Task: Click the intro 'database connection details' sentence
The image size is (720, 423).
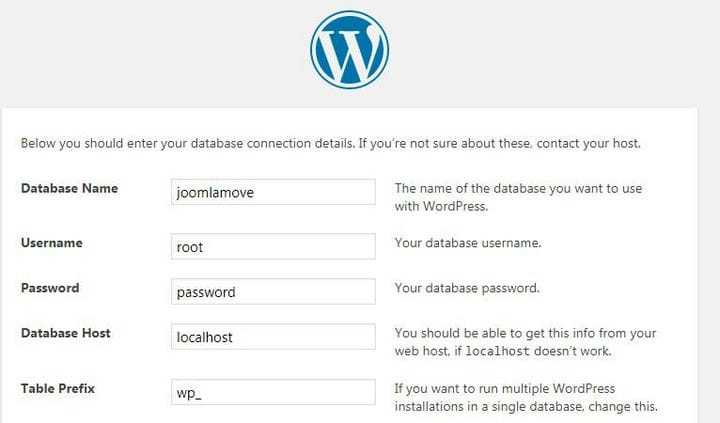Action: point(331,143)
